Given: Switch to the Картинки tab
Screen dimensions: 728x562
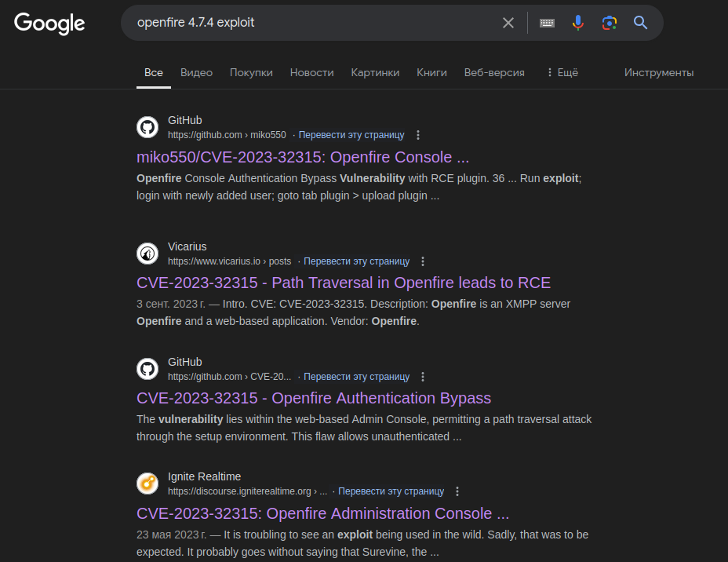Looking at the screenshot, I should click(x=375, y=72).
